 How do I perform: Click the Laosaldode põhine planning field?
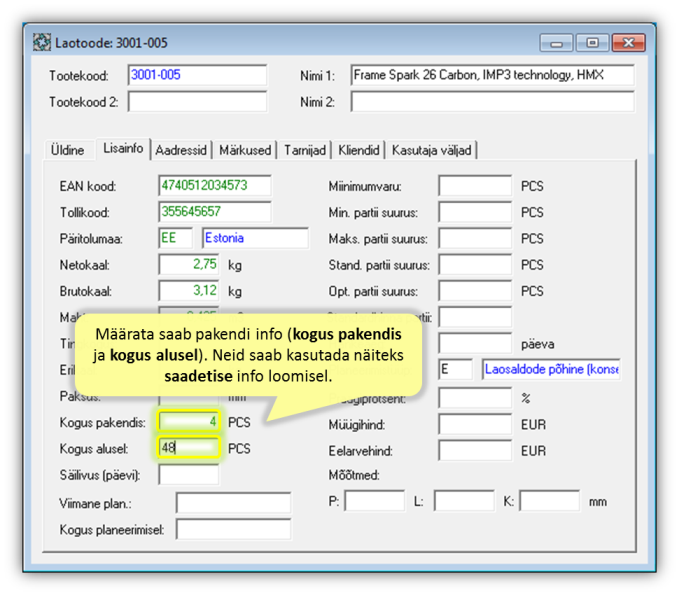(551, 369)
